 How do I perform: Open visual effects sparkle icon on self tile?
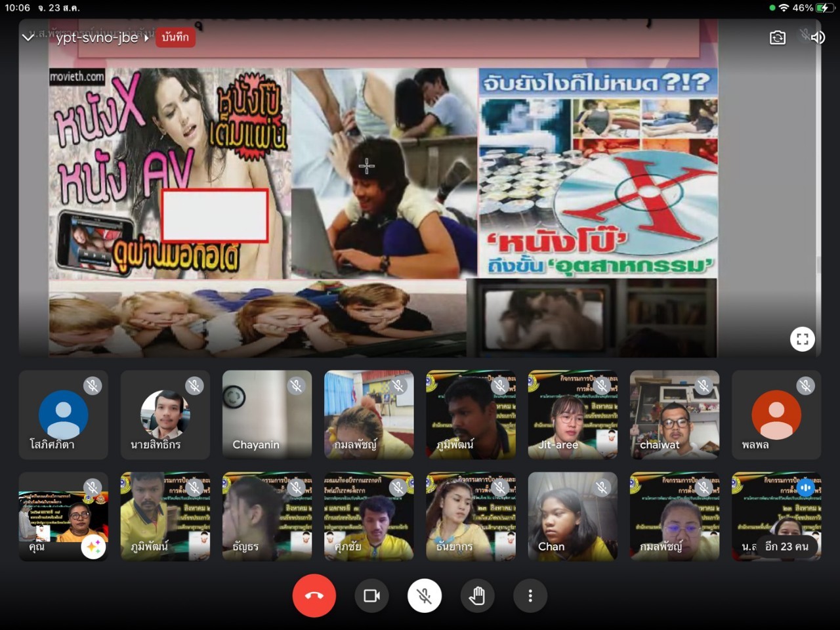click(93, 547)
